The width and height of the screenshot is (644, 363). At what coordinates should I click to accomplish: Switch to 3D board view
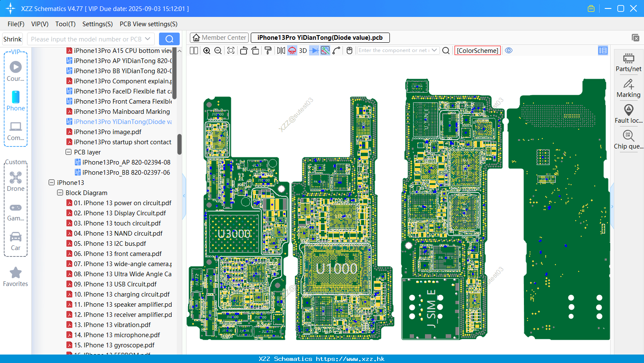point(303,50)
